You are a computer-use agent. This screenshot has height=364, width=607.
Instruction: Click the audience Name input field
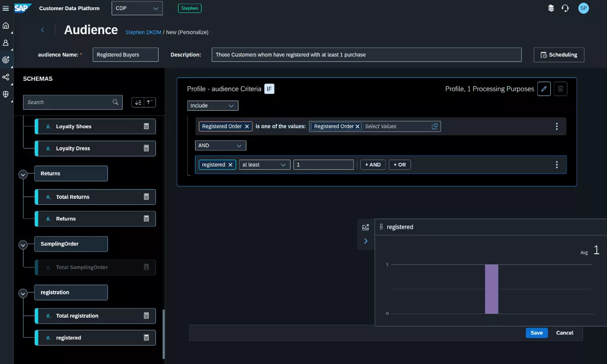coord(126,54)
